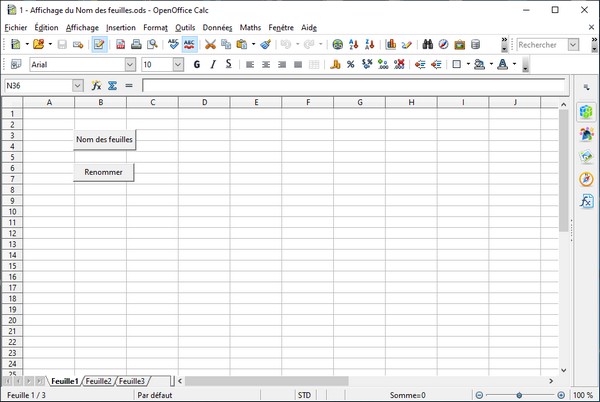This screenshot has width=600, height=402.
Task: Click the Rechercher search field
Action: [541, 45]
